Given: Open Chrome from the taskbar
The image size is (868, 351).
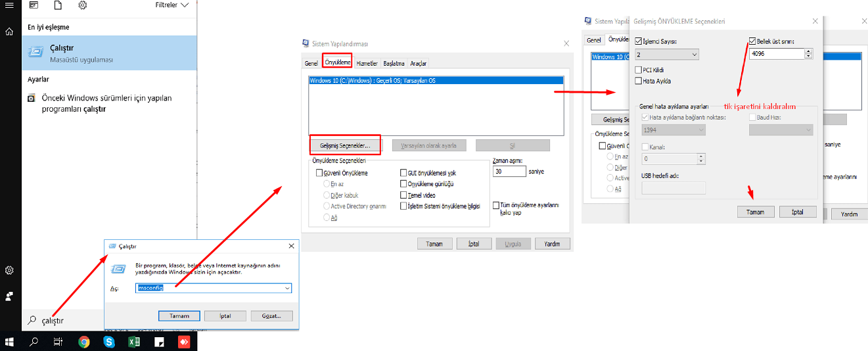Looking at the screenshot, I should click(84, 342).
